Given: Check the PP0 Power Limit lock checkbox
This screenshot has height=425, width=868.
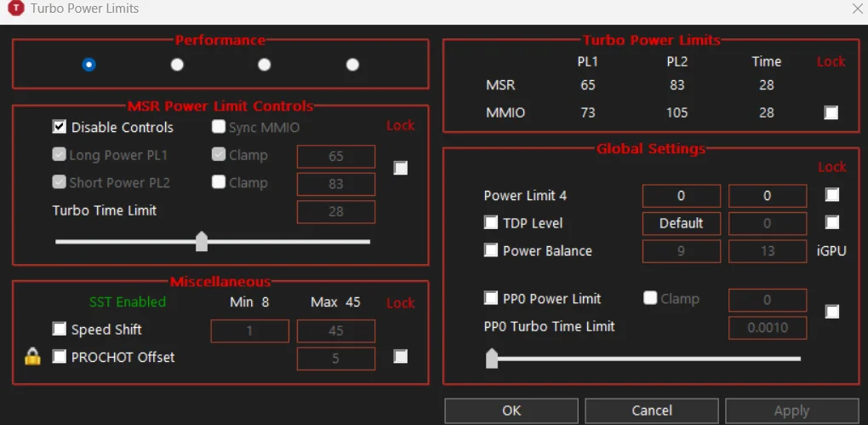Looking at the screenshot, I should pyautogui.click(x=832, y=312).
